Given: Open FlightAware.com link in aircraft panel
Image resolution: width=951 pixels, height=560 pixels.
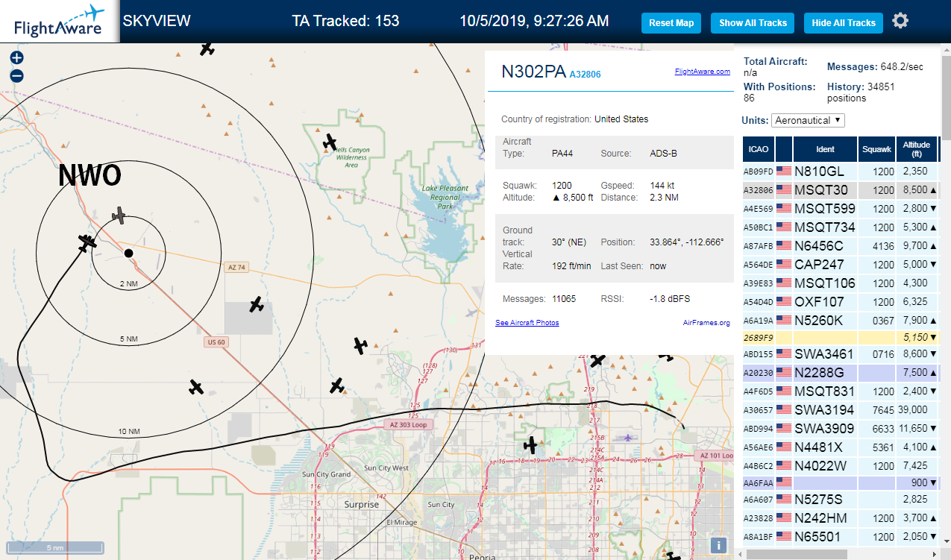Looking at the screenshot, I should 703,72.
